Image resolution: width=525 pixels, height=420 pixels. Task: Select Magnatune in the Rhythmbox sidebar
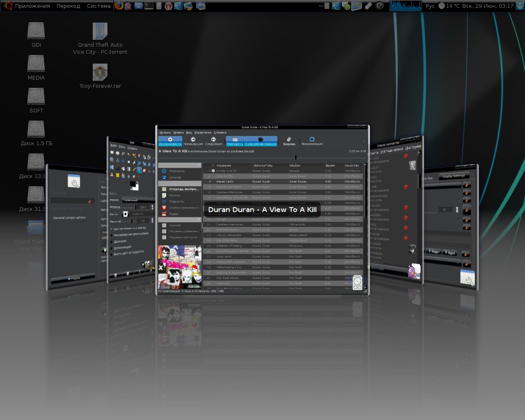point(180,171)
